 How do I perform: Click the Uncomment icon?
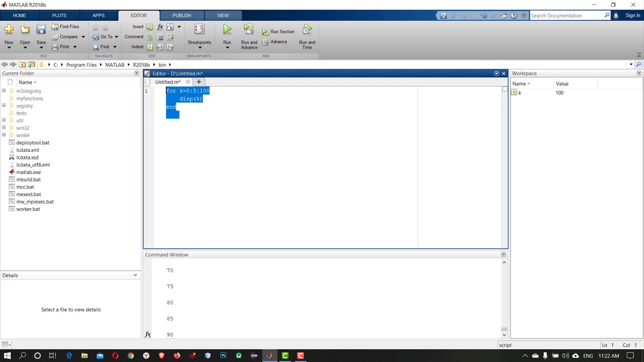(x=160, y=37)
